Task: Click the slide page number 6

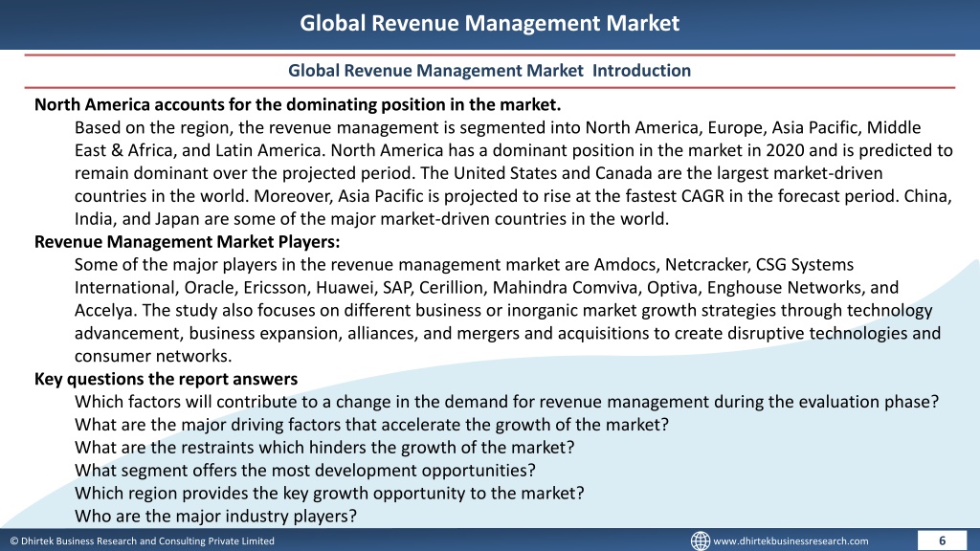Action: (x=942, y=540)
